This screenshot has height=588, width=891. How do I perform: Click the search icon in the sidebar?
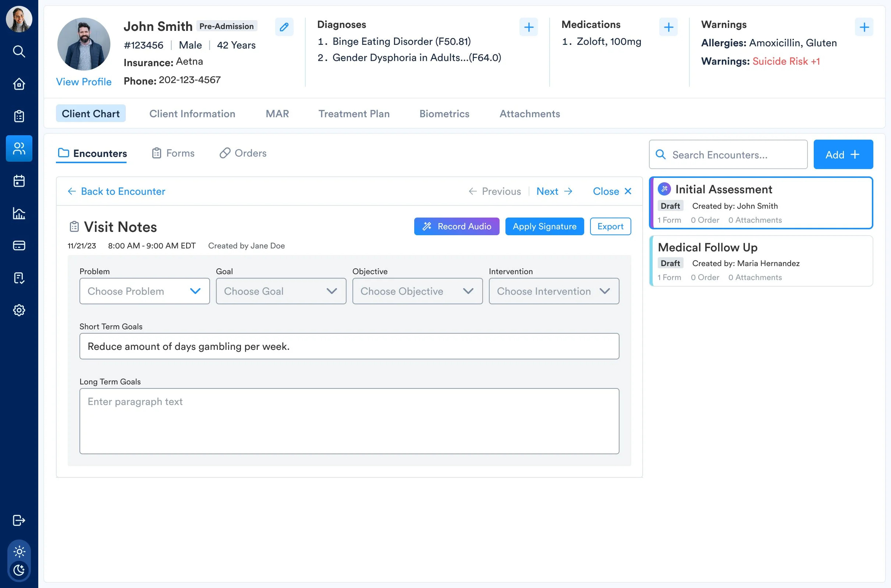[19, 51]
